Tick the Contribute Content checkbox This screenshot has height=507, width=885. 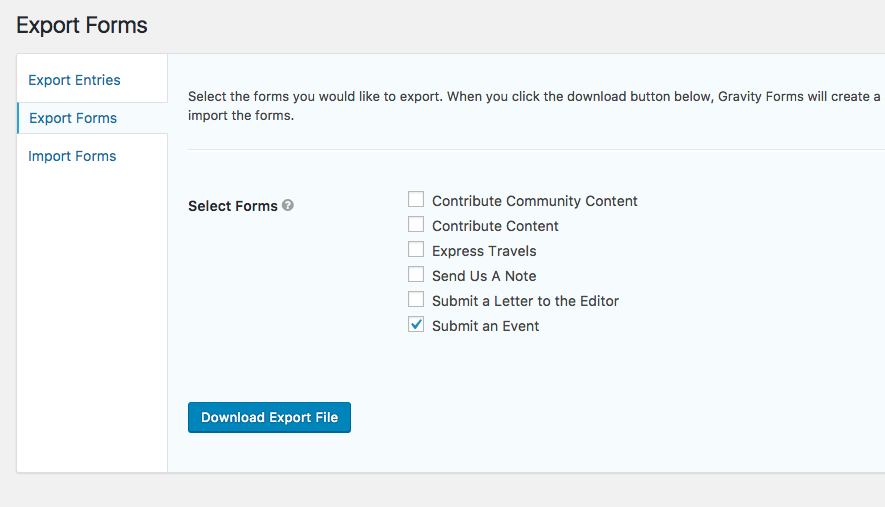[416, 225]
